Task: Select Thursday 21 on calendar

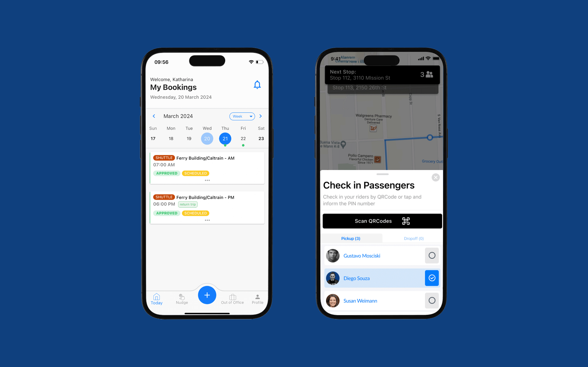Action: [225, 139]
